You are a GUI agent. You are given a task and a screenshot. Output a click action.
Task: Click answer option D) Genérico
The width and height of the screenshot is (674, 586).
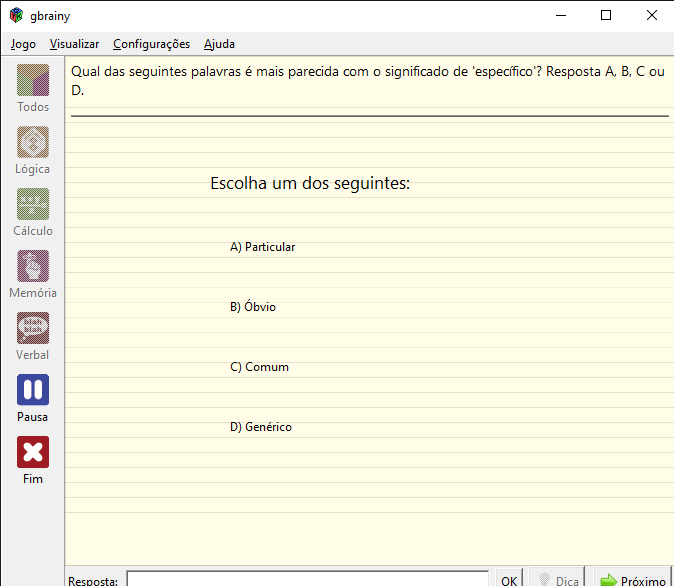(x=261, y=427)
